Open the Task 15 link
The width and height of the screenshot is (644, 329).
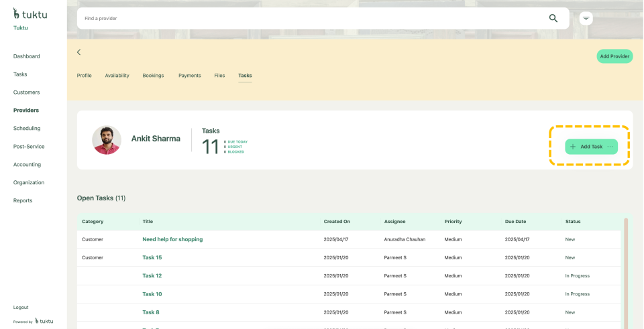[152, 257]
